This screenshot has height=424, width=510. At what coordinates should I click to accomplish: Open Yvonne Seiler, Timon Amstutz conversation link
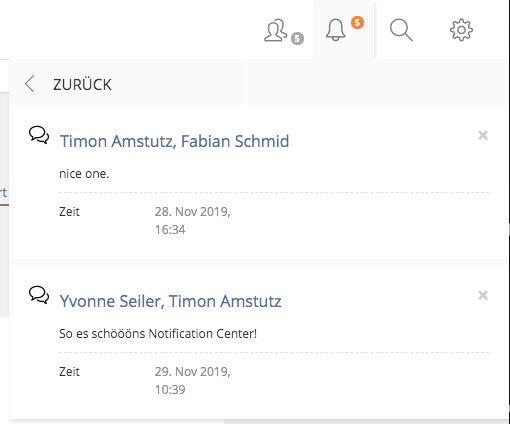(170, 301)
